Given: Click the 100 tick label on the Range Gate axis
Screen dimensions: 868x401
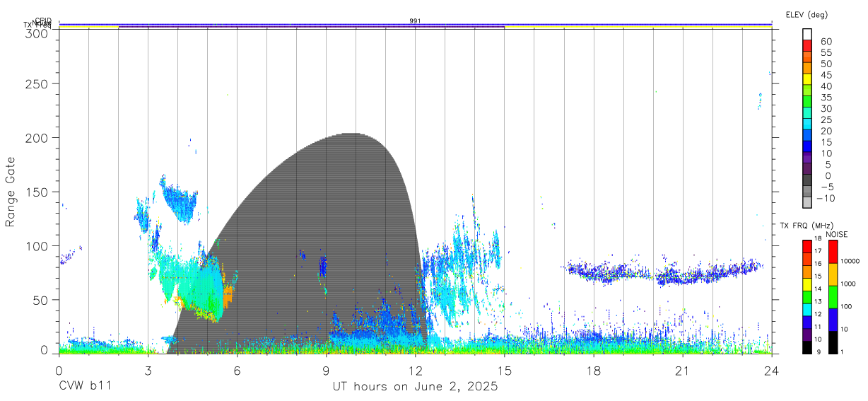Looking at the screenshot, I should point(36,245).
